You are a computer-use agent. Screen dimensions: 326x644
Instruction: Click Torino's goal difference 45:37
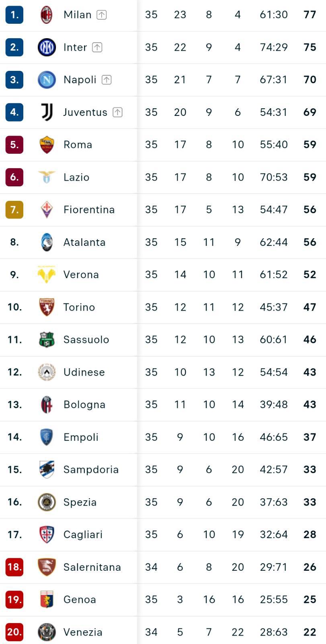point(274,307)
